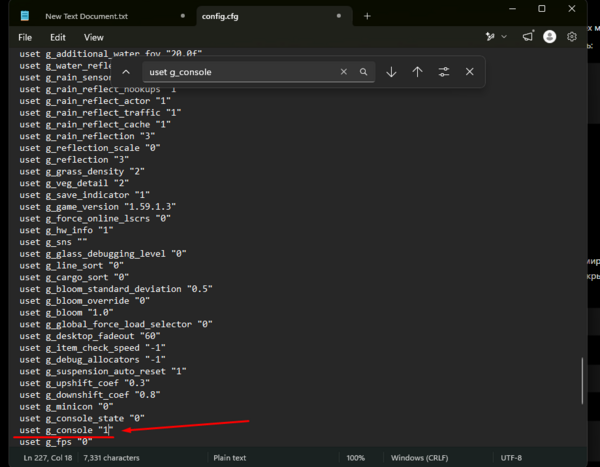
Task: Select the config.cfg tab
Action: (x=220, y=16)
